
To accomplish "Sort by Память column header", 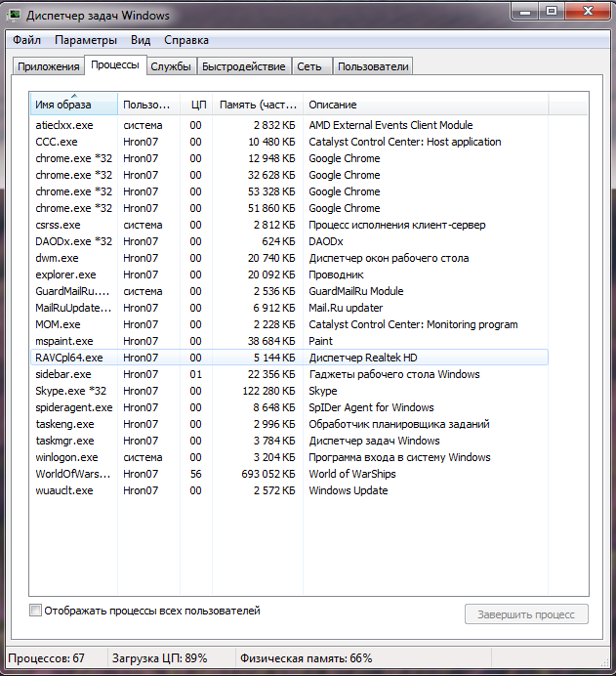I will [258, 105].
